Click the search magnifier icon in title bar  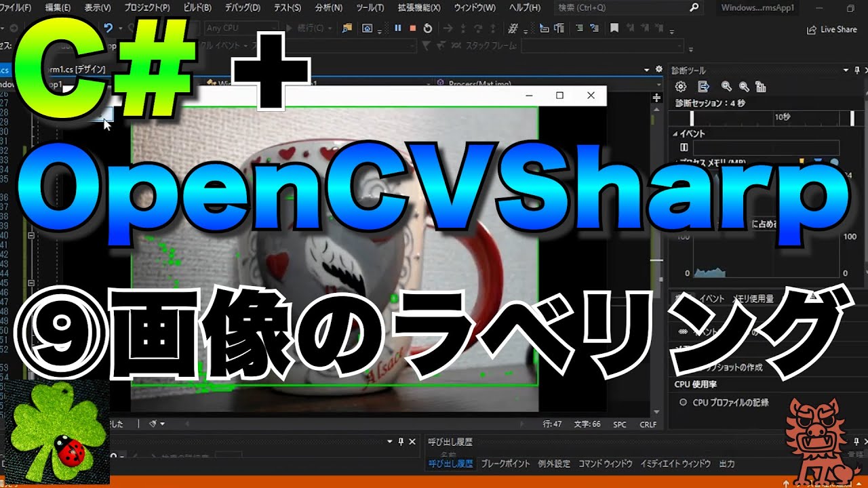pyautogui.click(x=694, y=8)
